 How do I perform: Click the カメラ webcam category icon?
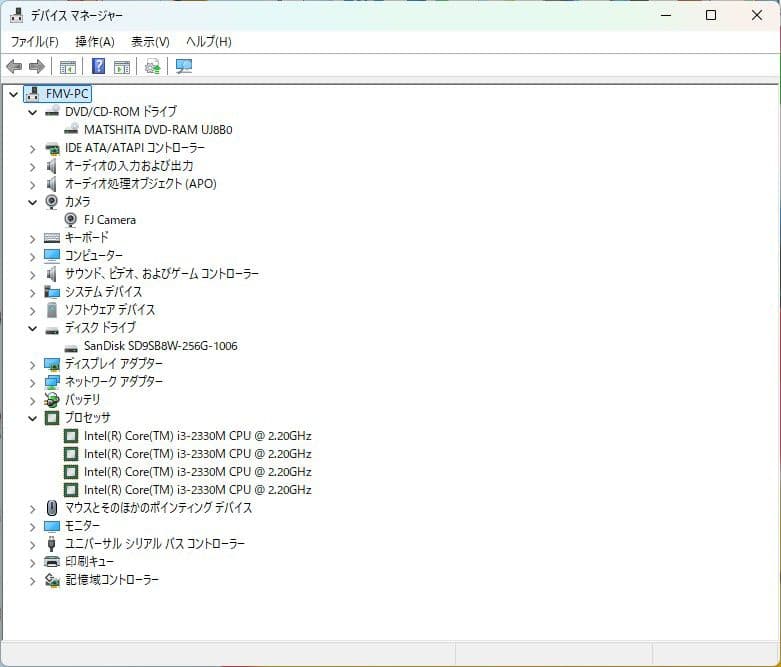click(x=52, y=202)
